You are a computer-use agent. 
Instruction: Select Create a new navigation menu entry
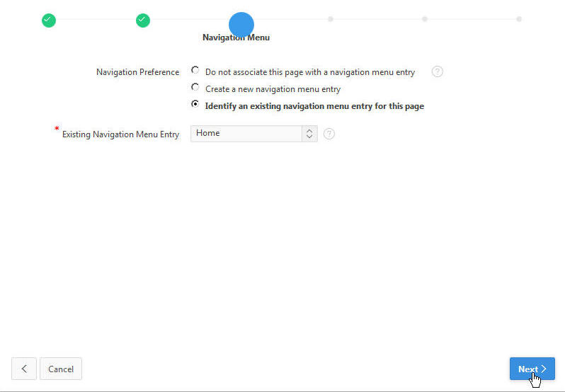point(195,87)
